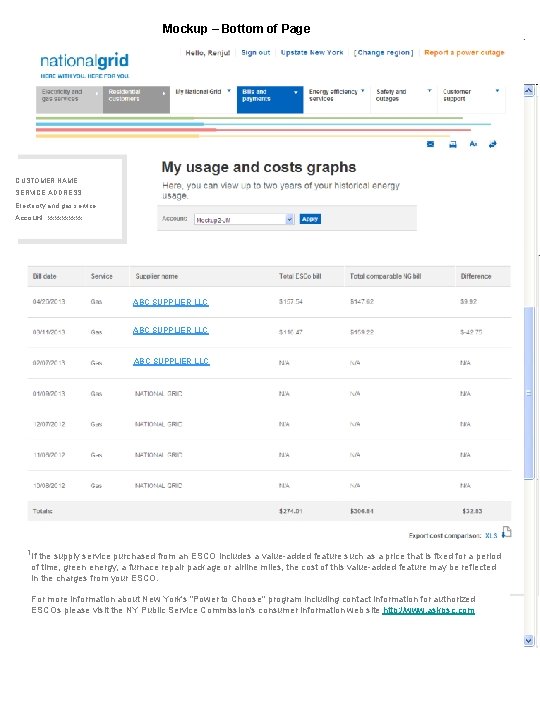Click the National Grid logo

84,65
